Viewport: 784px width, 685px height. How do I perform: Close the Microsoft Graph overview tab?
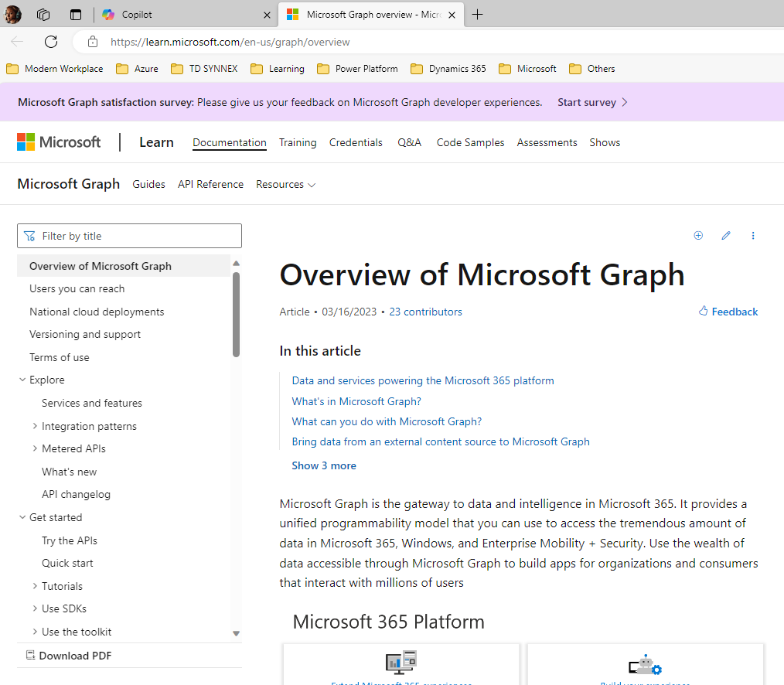point(452,15)
